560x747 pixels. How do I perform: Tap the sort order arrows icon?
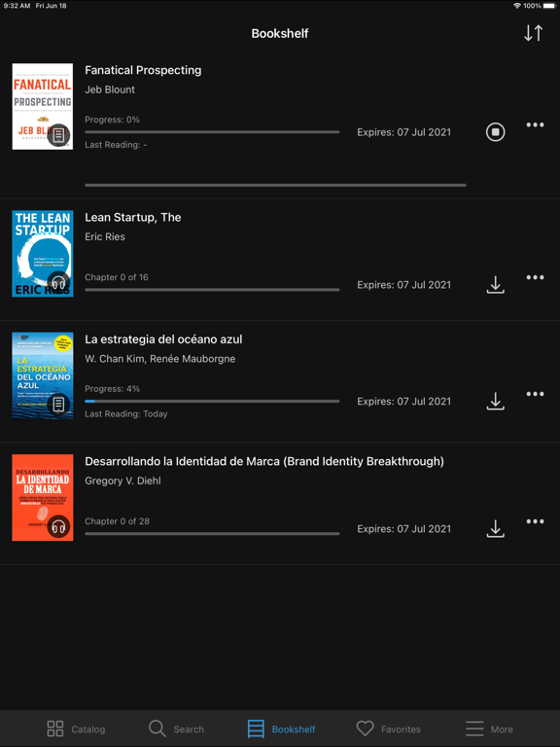[x=534, y=33]
